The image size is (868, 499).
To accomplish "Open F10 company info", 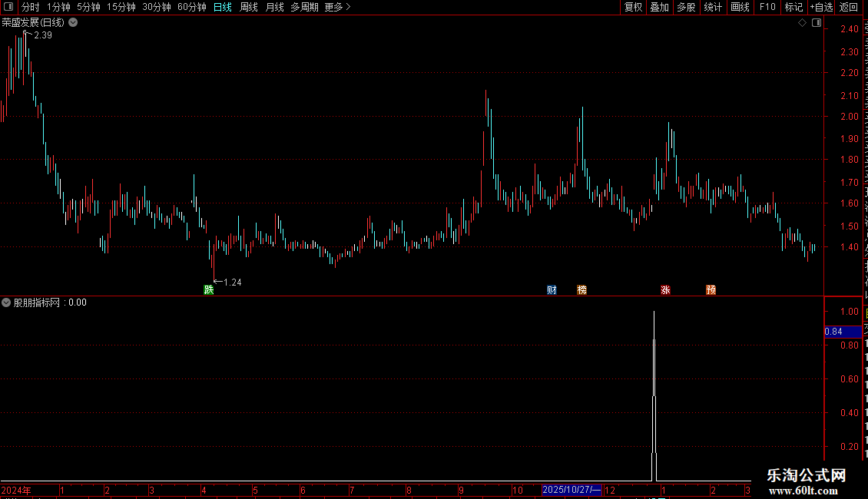I will (767, 7).
